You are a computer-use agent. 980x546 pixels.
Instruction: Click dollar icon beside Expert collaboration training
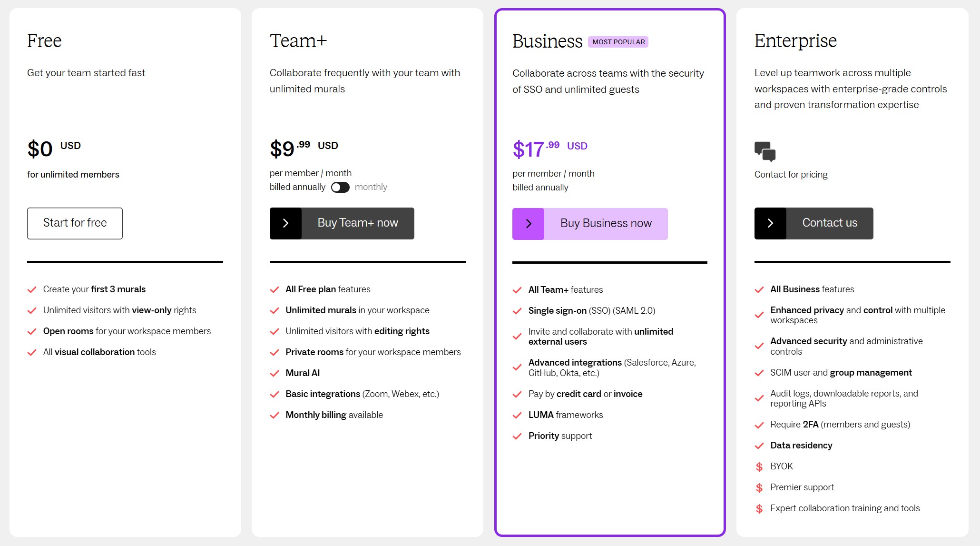759,508
